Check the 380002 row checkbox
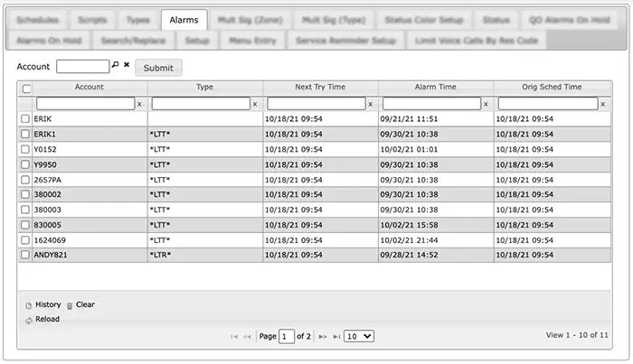Screen dimensions: 633x364 point(25,194)
